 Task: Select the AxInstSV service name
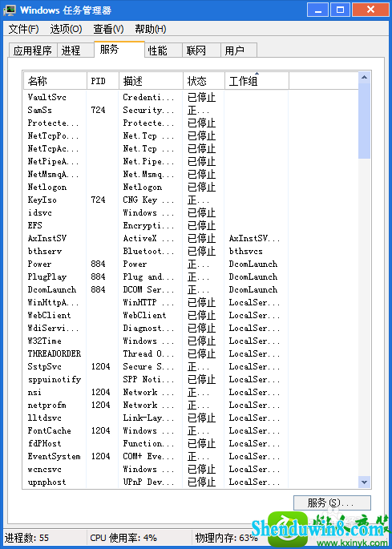click(47, 239)
